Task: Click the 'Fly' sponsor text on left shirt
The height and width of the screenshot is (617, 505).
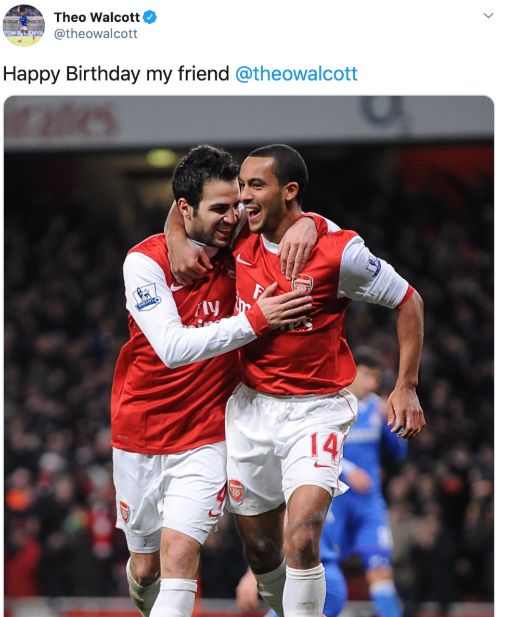Action: [207, 308]
